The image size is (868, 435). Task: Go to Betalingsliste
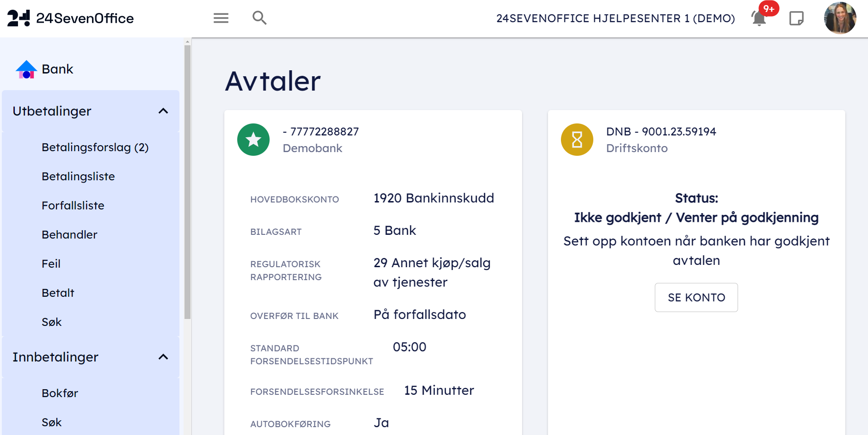coord(78,177)
